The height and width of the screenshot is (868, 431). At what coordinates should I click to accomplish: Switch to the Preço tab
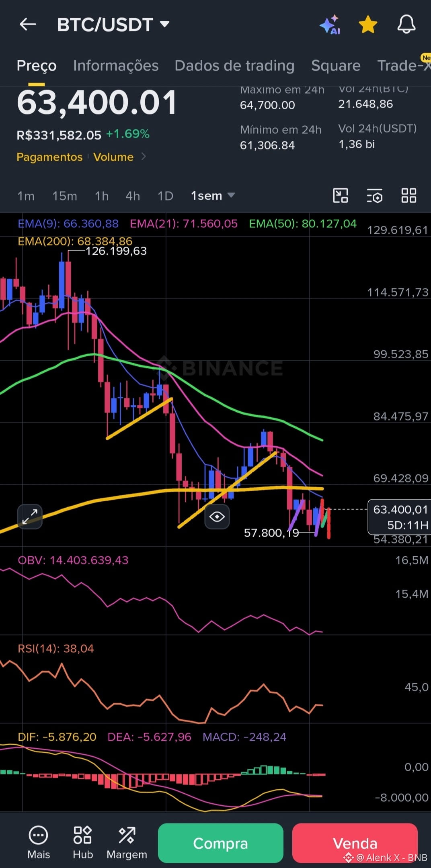point(37,65)
